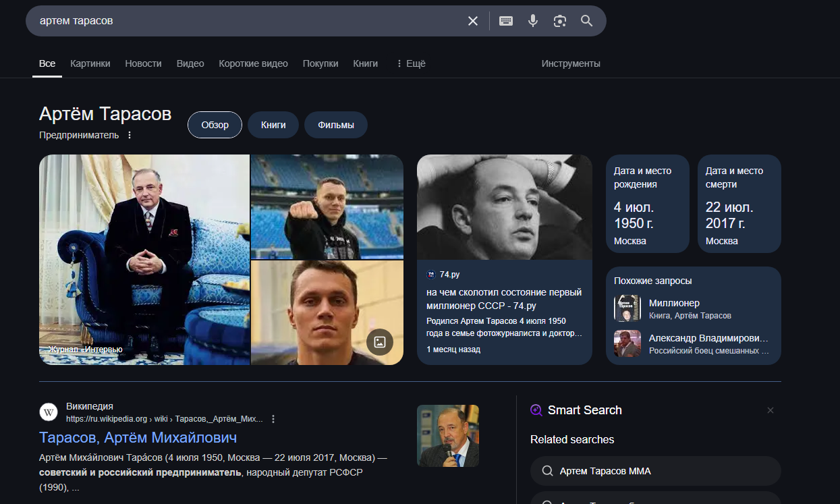Open the Дата и место смерти card
The height and width of the screenshot is (504, 840).
click(739, 204)
